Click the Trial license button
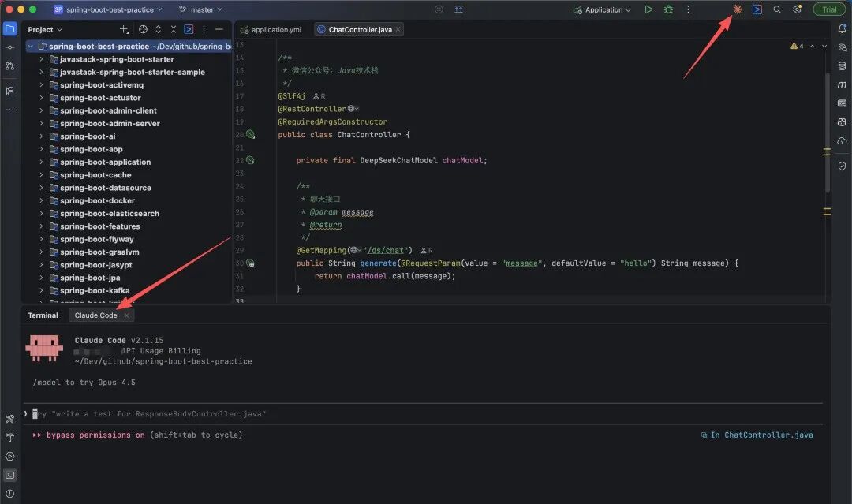This screenshot has width=852, height=504. pyautogui.click(x=829, y=9)
